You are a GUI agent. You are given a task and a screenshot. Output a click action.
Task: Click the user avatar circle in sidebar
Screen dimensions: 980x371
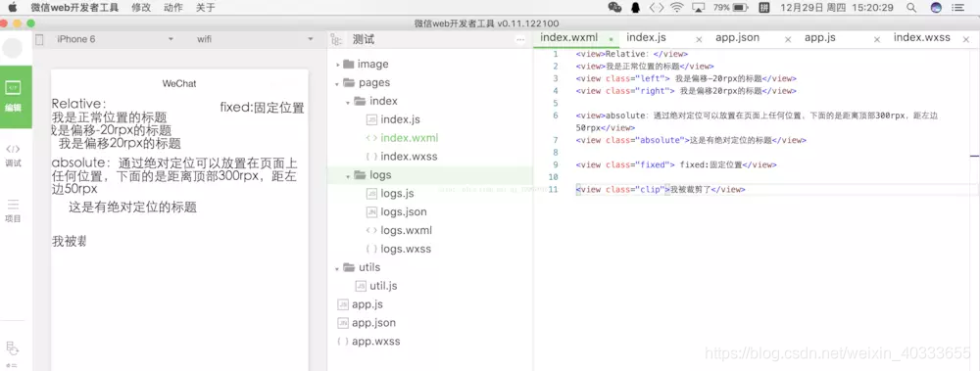[x=13, y=48]
